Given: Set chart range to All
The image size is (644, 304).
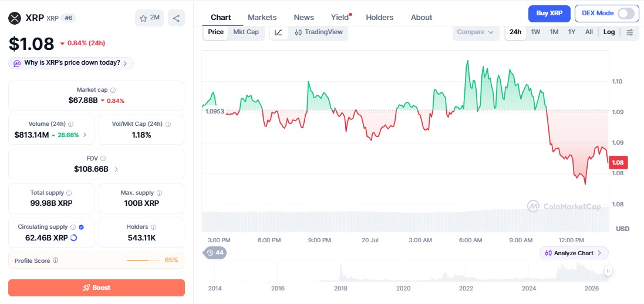Looking at the screenshot, I should point(589,32).
